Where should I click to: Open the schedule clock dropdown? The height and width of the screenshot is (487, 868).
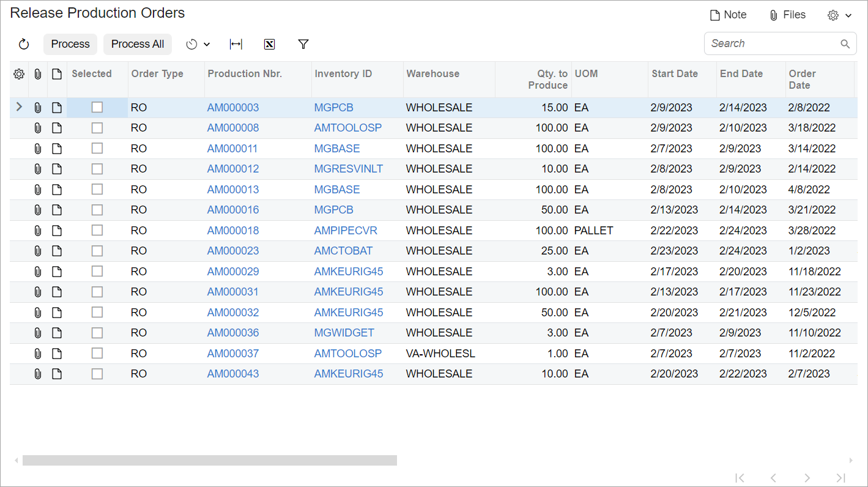198,44
